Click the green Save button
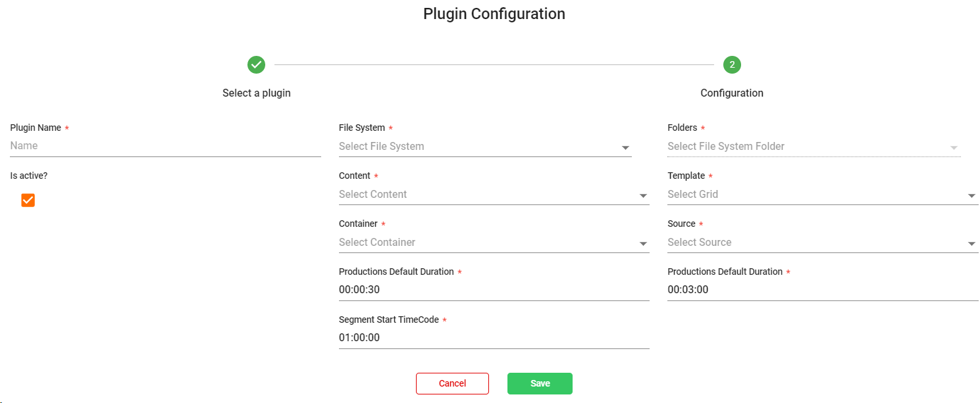The height and width of the screenshot is (403, 980). pyautogui.click(x=540, y=383)
